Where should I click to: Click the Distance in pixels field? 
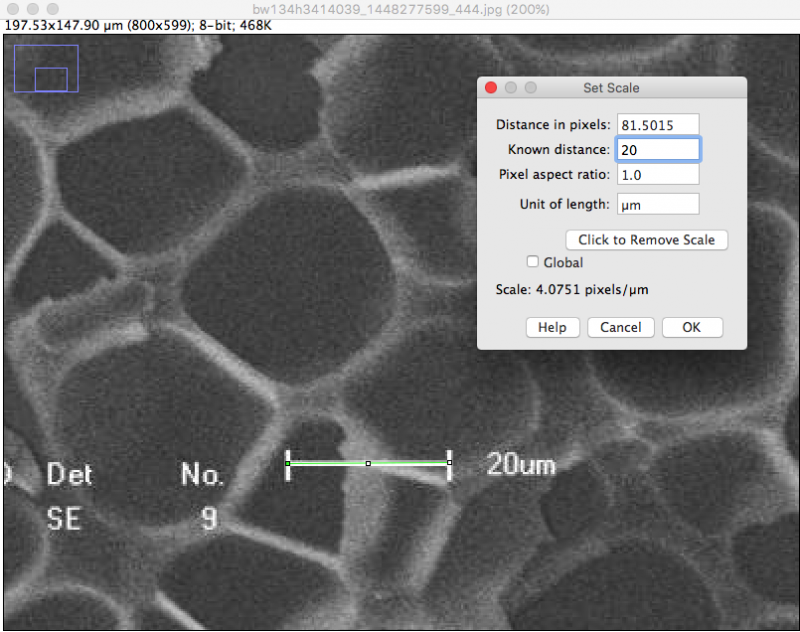click(x=658, y=125)
